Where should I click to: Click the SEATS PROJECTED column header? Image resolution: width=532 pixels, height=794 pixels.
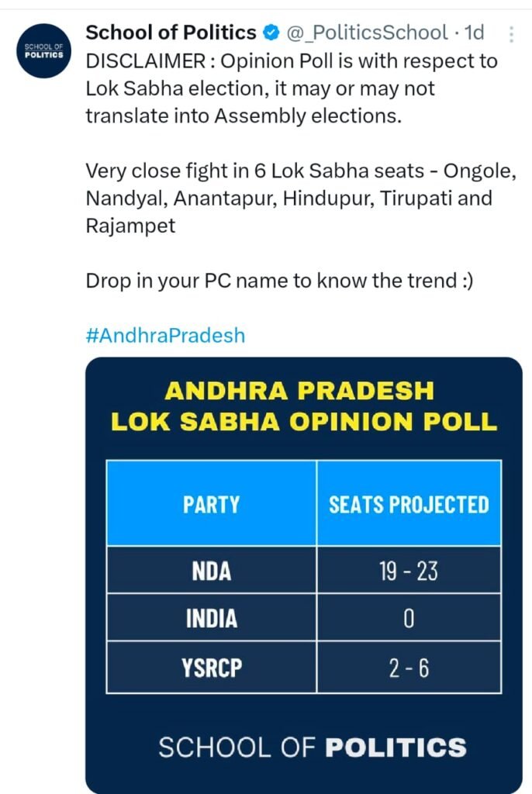click(409, 504)
